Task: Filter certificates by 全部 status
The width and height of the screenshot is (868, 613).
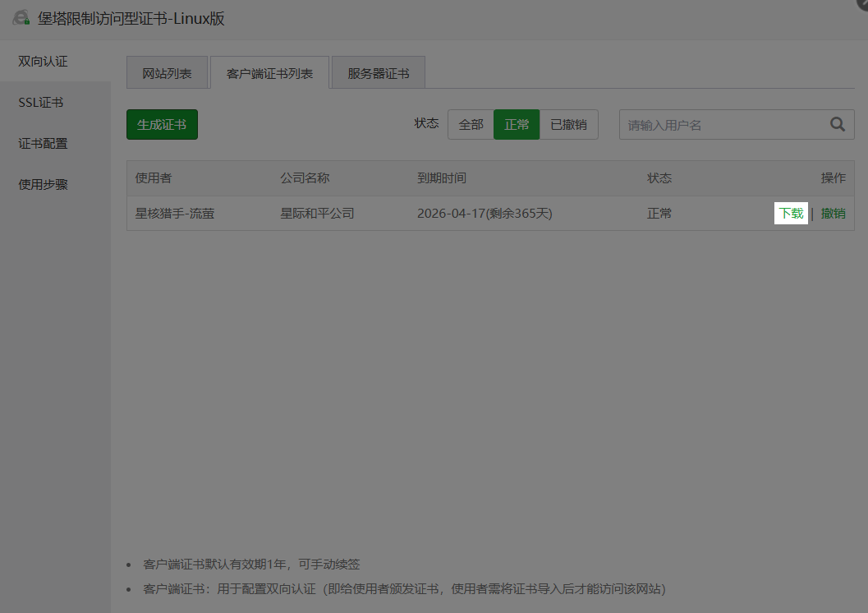Action: click(x=471, y=124)
